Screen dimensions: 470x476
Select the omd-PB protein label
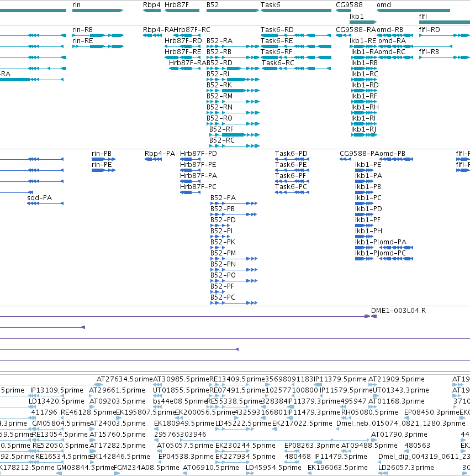tap(392, 154)
